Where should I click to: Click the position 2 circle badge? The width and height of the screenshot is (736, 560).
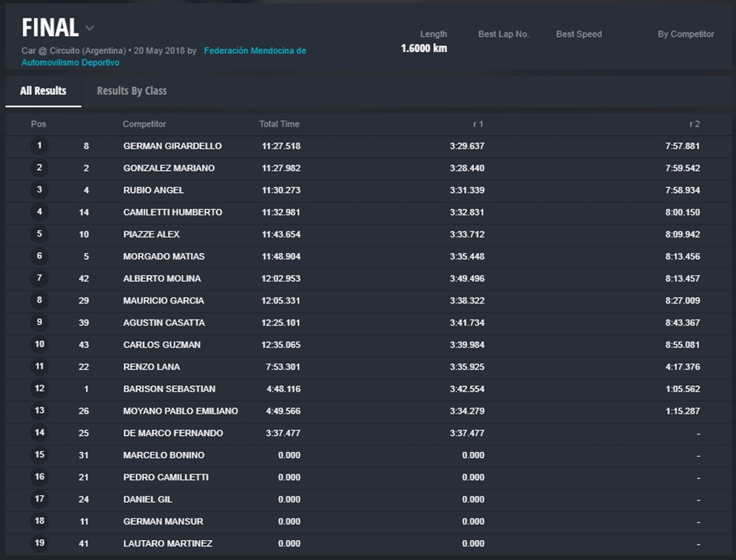coord(39,168)
